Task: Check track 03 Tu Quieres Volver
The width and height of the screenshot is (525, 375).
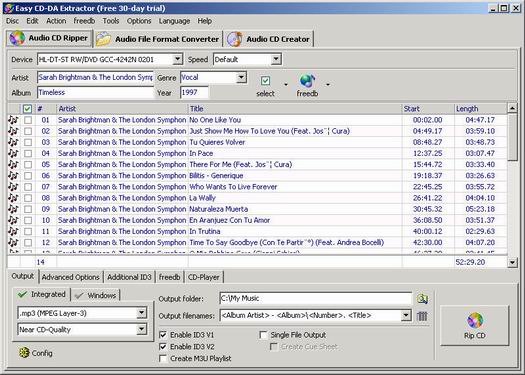Action: 28,142
